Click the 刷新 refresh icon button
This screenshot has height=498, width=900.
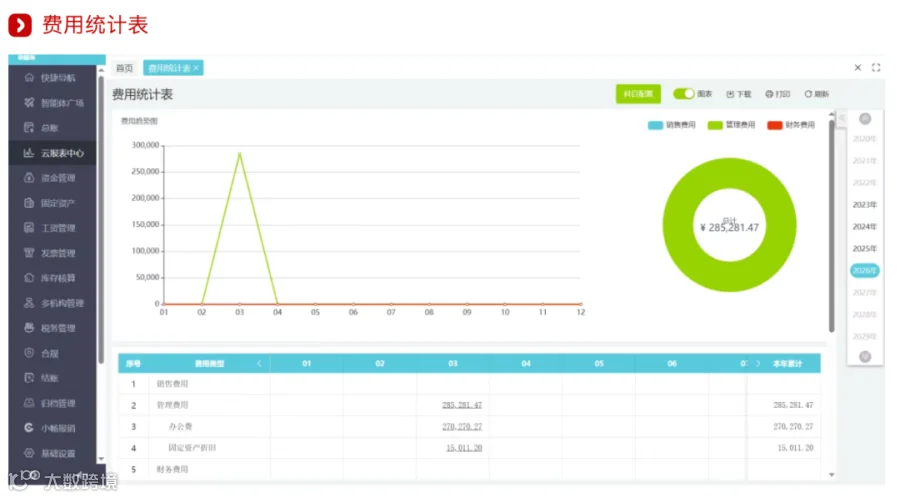point(817,94)
